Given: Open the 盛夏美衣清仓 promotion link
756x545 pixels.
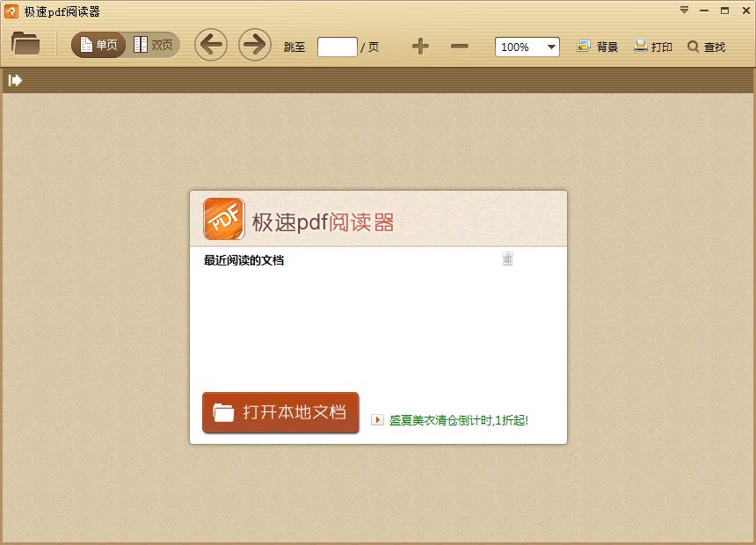Looking at the screenshot, I should click(457, 420).
